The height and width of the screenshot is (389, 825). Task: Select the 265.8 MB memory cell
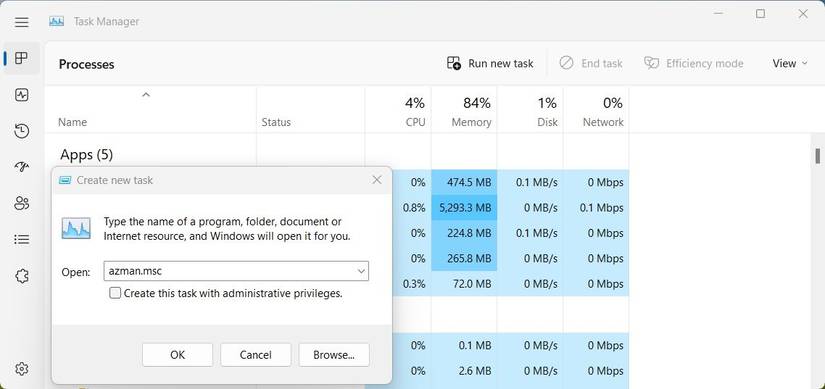coord(464,258)
